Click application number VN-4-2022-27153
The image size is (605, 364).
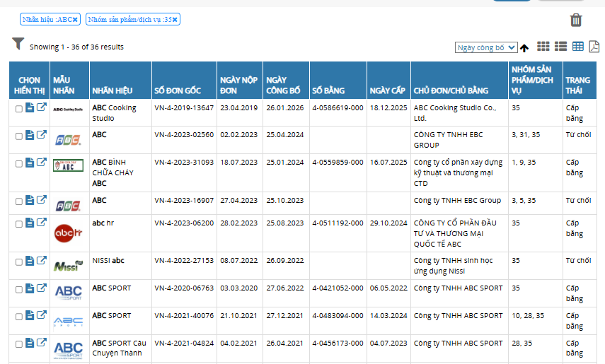click(x=184, y=261)
